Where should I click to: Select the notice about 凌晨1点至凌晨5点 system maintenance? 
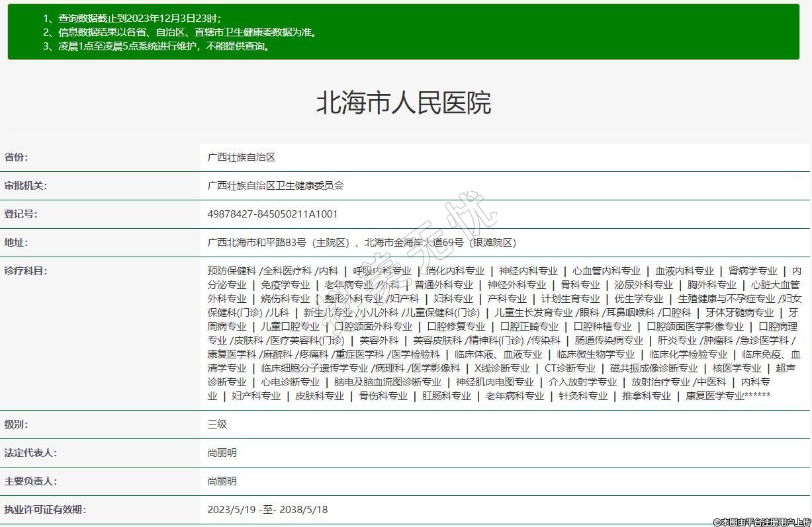(x=158, y=46)
